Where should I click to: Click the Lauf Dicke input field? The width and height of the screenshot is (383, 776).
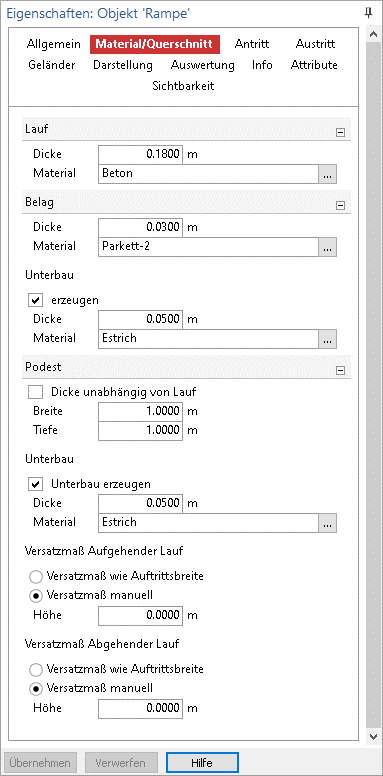pos(141,154)
